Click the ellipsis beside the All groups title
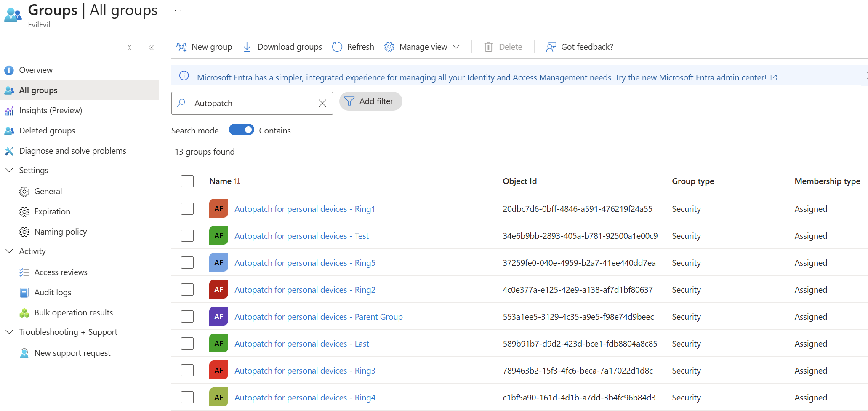 [x=178, y=10]
